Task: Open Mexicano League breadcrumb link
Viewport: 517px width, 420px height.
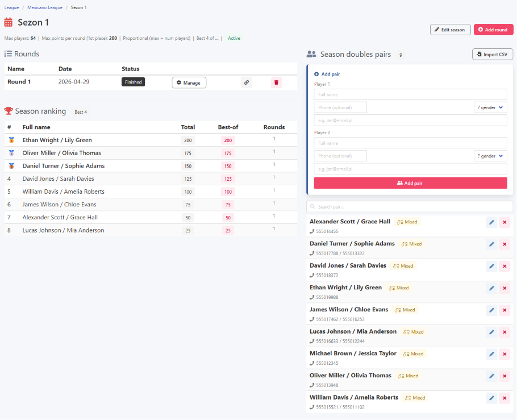Action: click(x=45, y=7)
